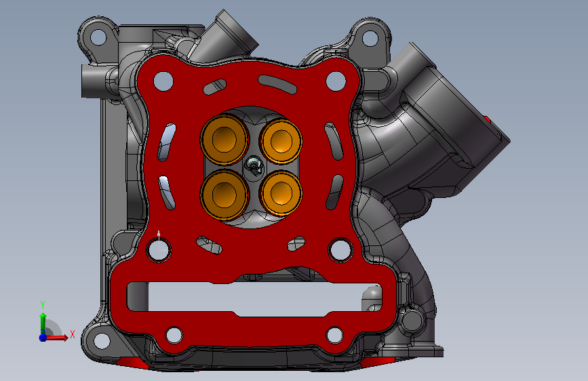Screen dimensions: 588x381
Task: Select the domed nut inside the chain slot
Action: (x=372, y=299)
